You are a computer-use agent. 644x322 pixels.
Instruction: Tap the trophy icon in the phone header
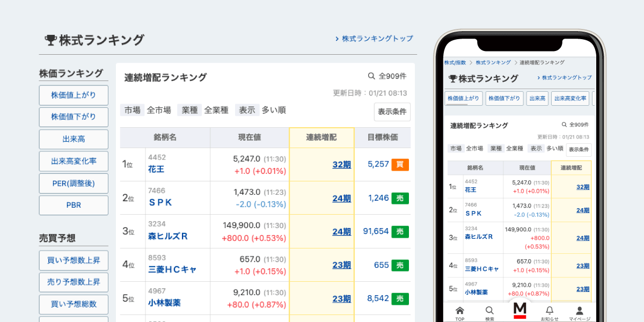click(x=453, y=78)
